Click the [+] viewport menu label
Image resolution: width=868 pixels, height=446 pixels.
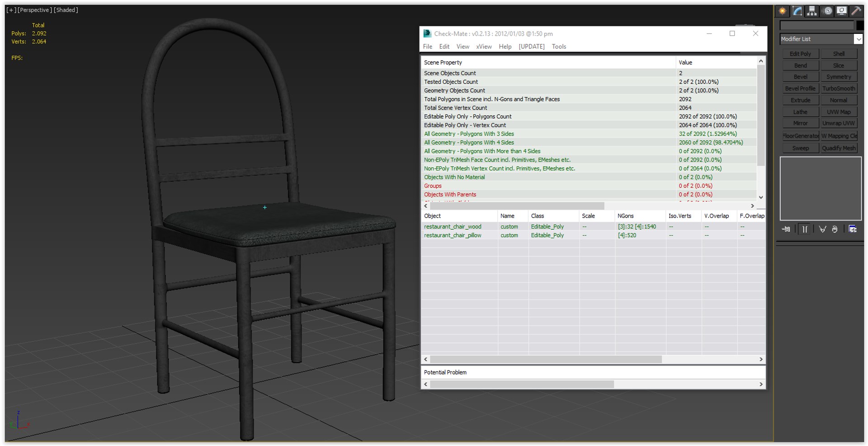click(x=11, y=10)
